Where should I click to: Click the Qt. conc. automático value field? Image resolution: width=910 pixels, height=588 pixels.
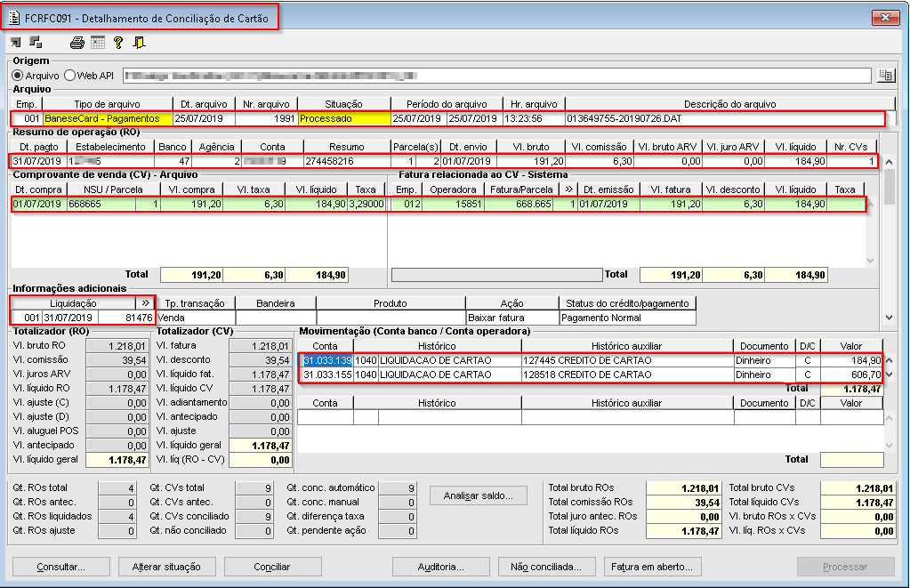[398, 488]
